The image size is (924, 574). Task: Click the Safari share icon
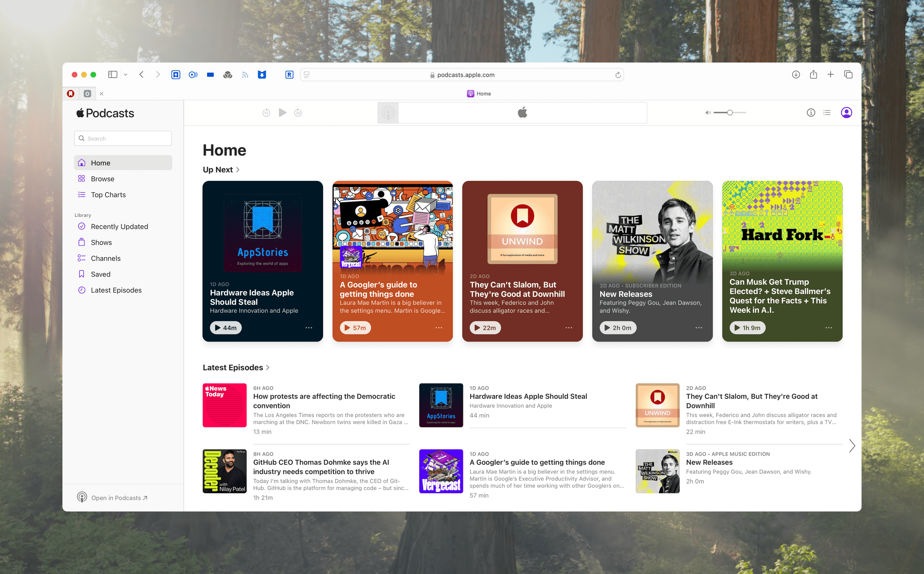[x=813, y=75]
